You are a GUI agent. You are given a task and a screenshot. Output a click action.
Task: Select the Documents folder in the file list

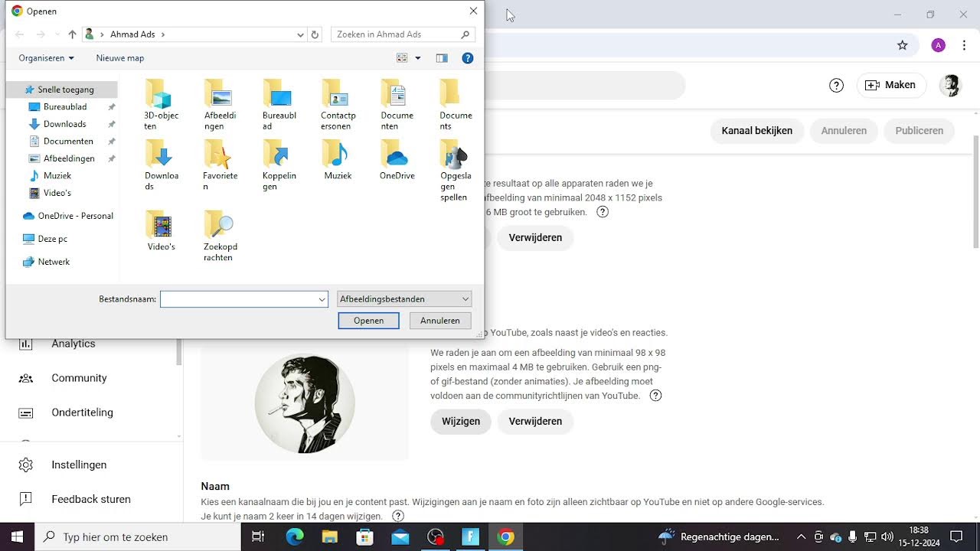tap(456, 105)
